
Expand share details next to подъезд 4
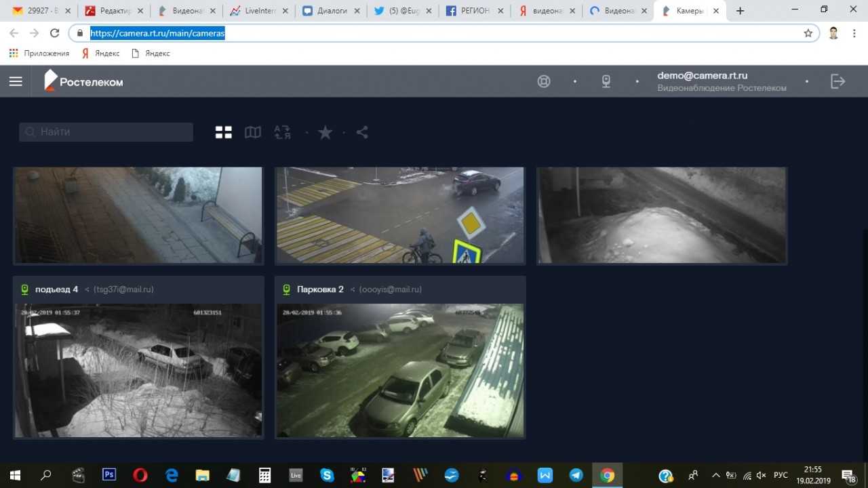pos(87,289)
